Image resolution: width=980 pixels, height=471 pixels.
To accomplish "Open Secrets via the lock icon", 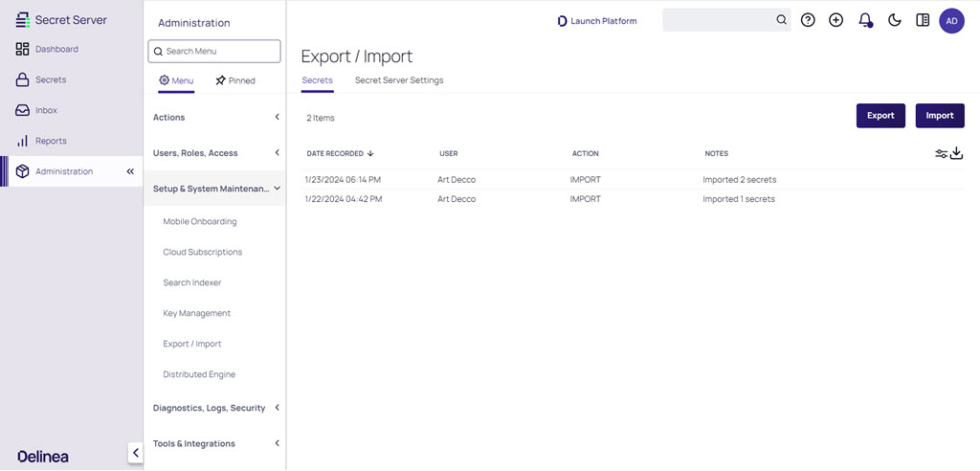I will [23, 79].
